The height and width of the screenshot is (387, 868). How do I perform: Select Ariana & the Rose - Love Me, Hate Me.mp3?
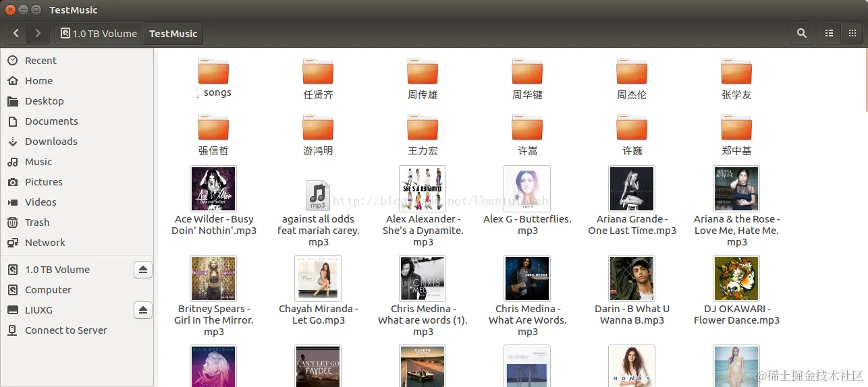point(736,206)
